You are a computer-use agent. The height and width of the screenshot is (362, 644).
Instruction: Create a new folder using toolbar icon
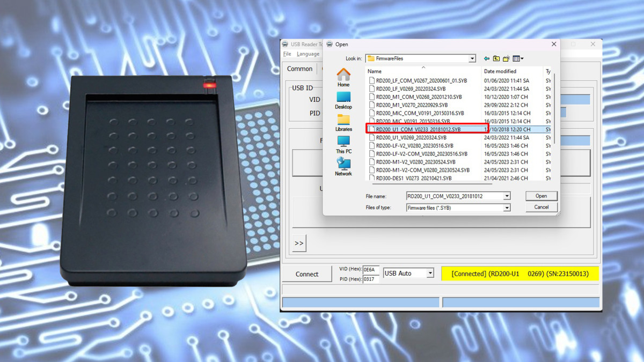coord(506,58)
